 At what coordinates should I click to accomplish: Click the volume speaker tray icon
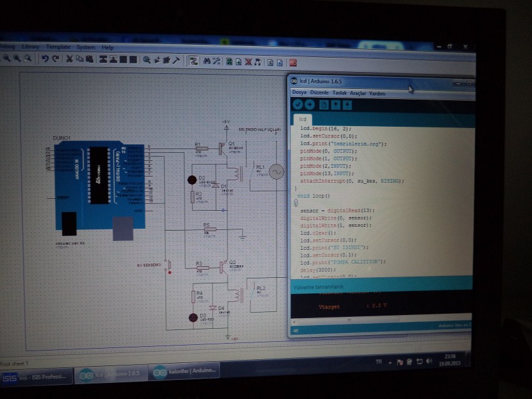[x=429, y=362]
